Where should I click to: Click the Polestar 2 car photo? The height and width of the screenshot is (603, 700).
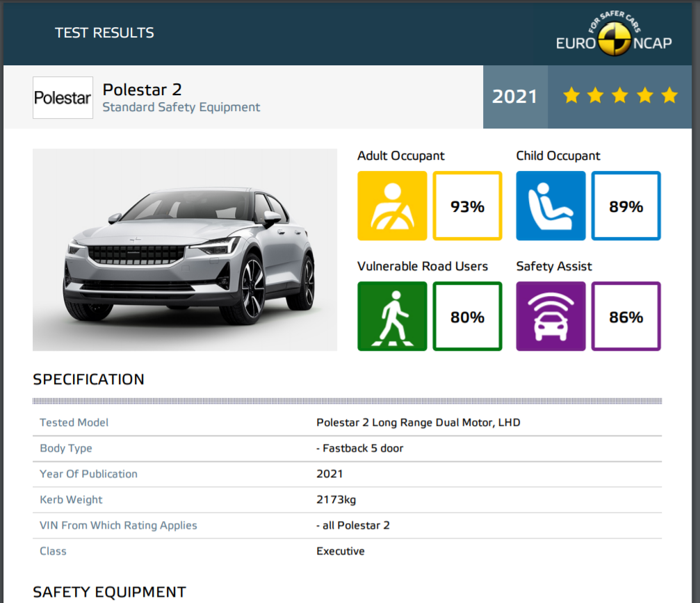coord(185,250)
